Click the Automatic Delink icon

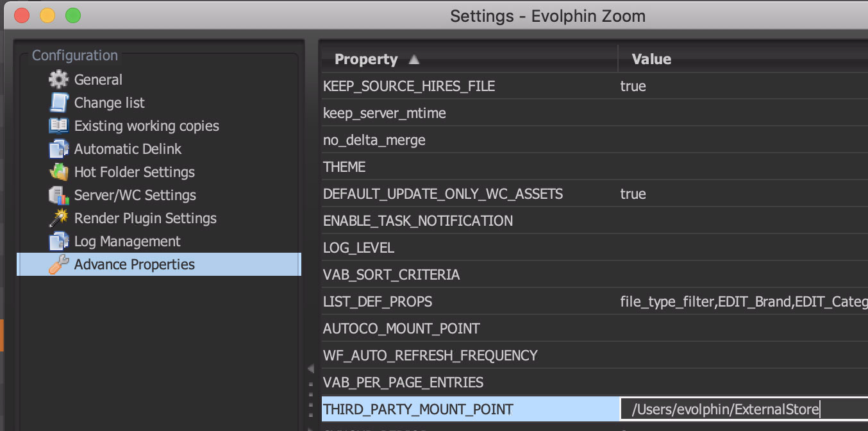[x=58, y=149]
